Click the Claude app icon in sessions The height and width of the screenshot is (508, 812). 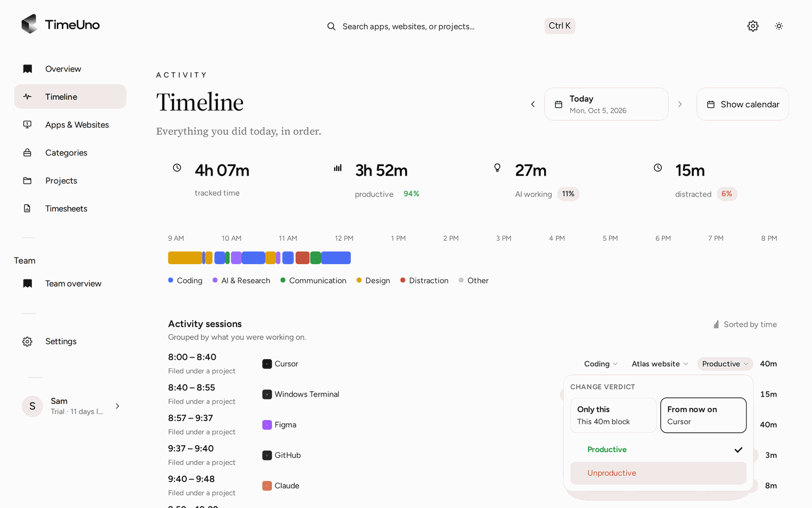coord(267,486)
